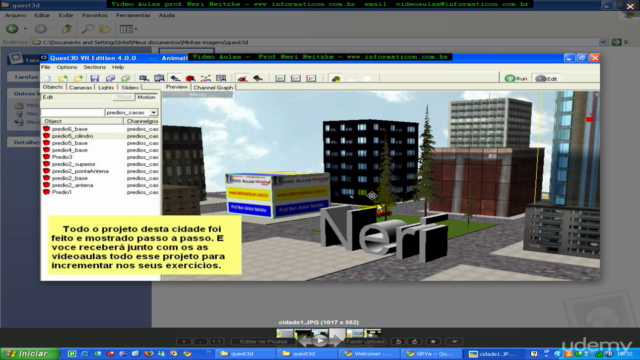Click the Object column header
This screenshot has height=360, width=640.
(82, 121)
